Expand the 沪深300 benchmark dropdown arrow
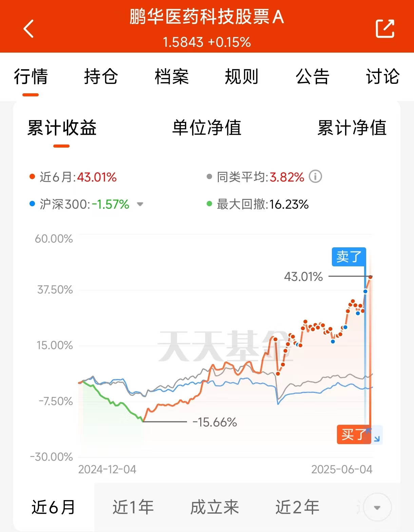Image resolution: width=414 pixels, height=532 pixels. [x=140, y=204]
